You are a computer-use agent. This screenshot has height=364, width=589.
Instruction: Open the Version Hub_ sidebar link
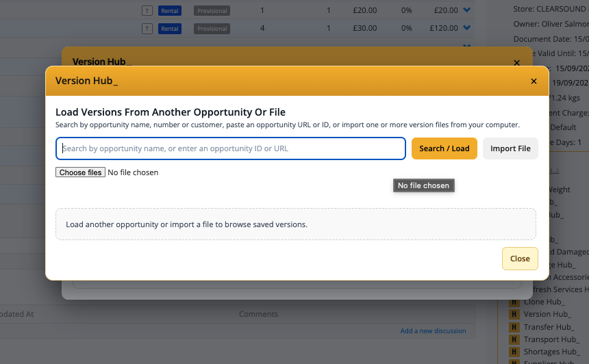547,314
